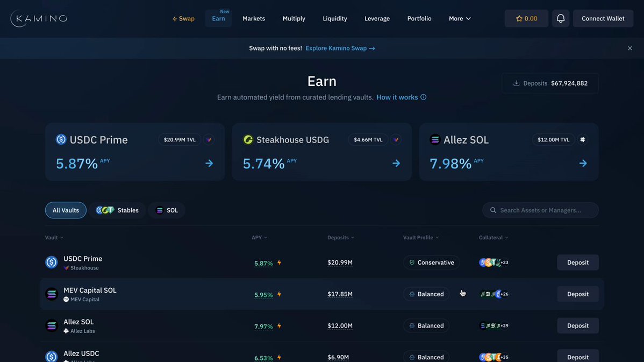The width and height of the screenshot is (644, 362).
Task: Select the All Vaults filter
Action: 66,210
